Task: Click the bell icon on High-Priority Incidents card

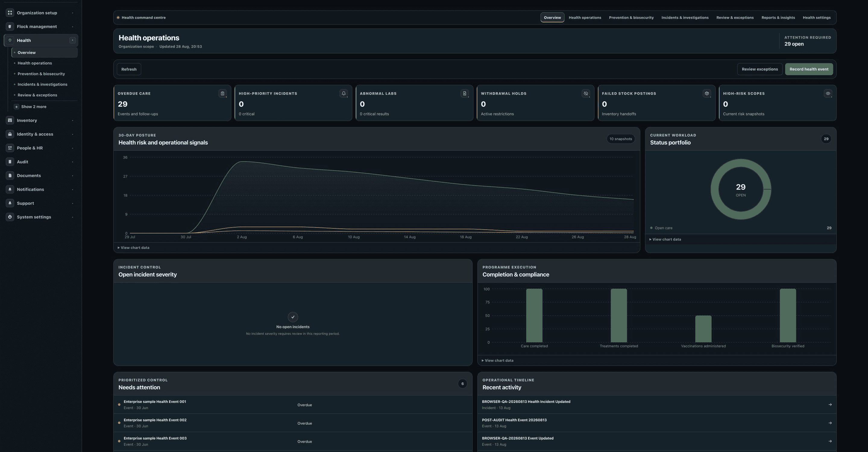Action: coord(343,94)
